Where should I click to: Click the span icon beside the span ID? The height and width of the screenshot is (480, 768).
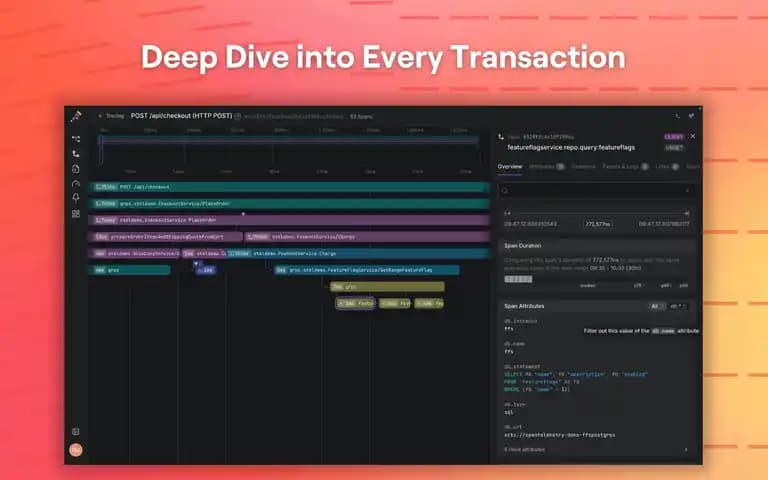coord(501,137)
